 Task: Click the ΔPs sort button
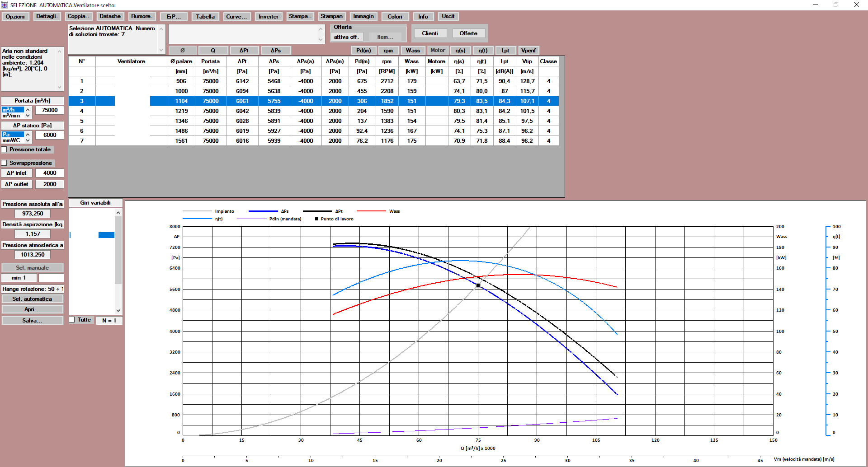click(275, 51)
